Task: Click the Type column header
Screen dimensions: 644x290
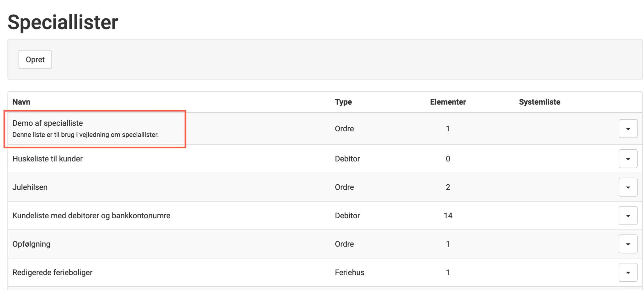Action: 343,102
